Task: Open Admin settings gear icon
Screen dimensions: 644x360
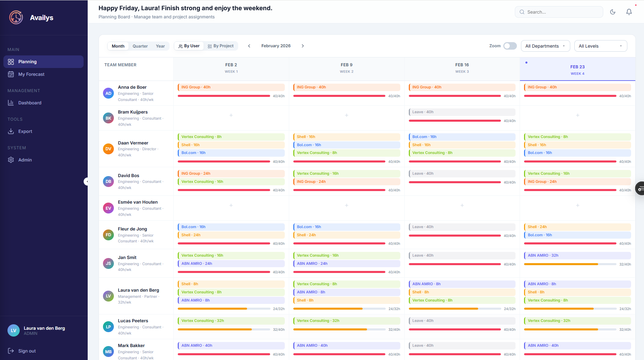Action: coord(11,160)
